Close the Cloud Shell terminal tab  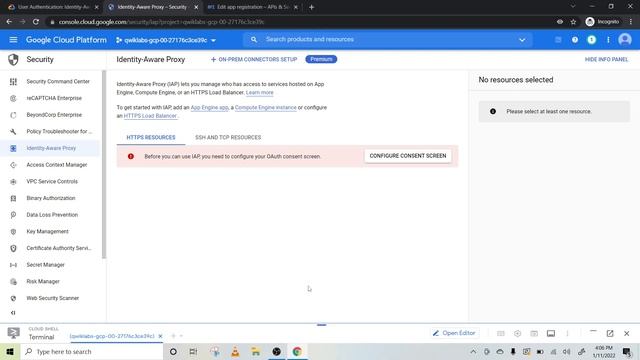tap(160, 336)
